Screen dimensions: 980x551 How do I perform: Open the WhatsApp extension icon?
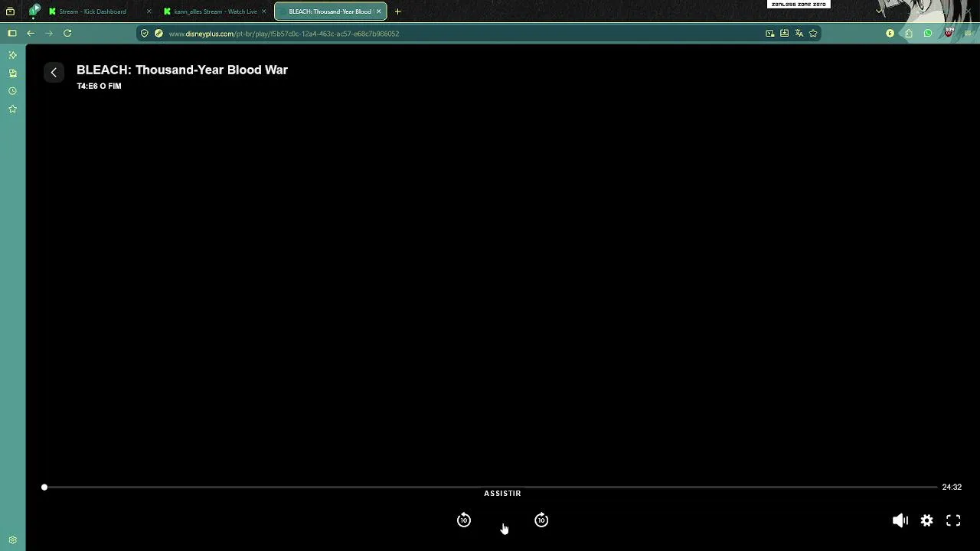(x=928, y=34)
